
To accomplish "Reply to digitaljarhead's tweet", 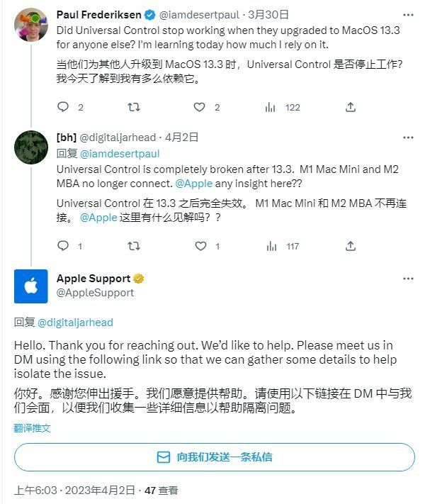I will click(63, 246).
